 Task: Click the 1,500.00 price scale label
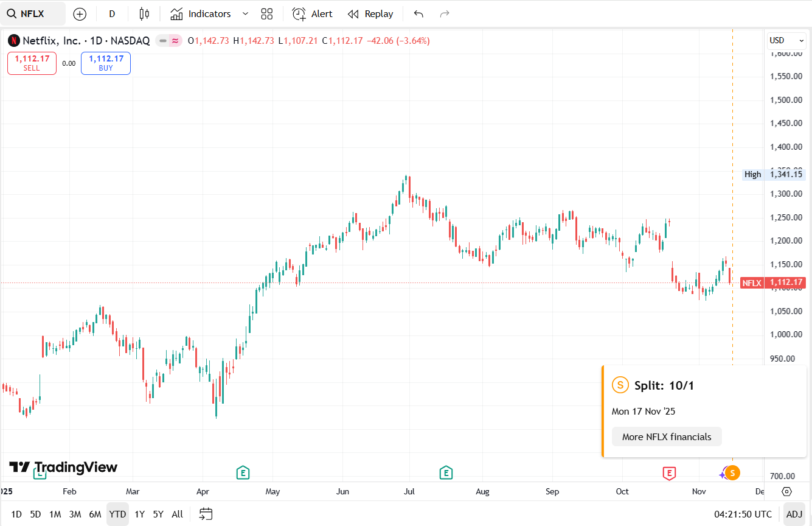[785, 100]
